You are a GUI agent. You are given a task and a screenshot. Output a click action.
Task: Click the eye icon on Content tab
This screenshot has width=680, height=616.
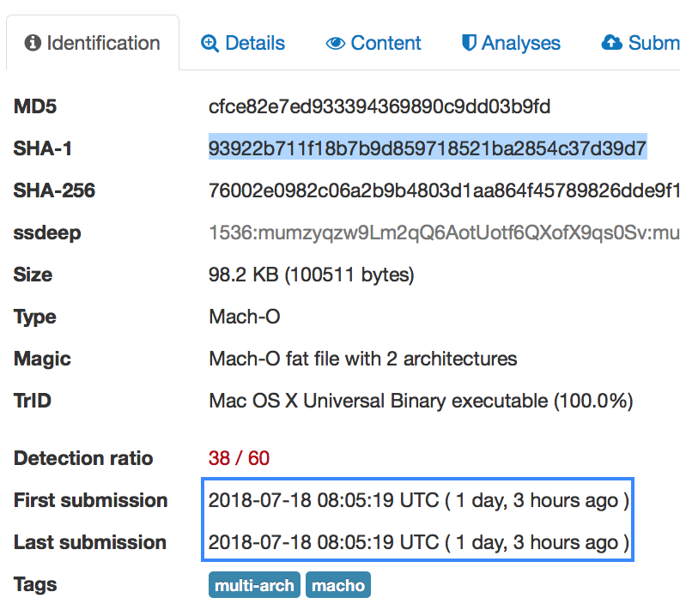[335, 43]
